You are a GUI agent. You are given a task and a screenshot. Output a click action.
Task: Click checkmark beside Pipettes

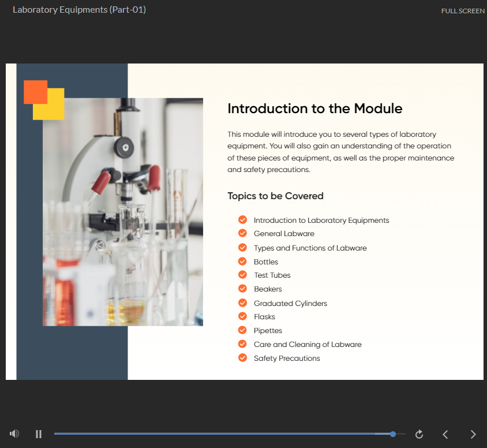[242, 330]
